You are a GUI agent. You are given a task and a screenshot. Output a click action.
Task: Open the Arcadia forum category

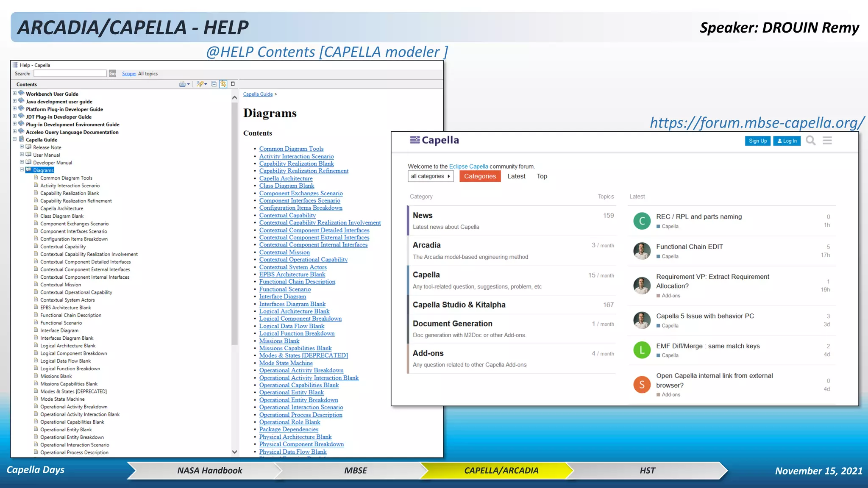coord(426,245)
